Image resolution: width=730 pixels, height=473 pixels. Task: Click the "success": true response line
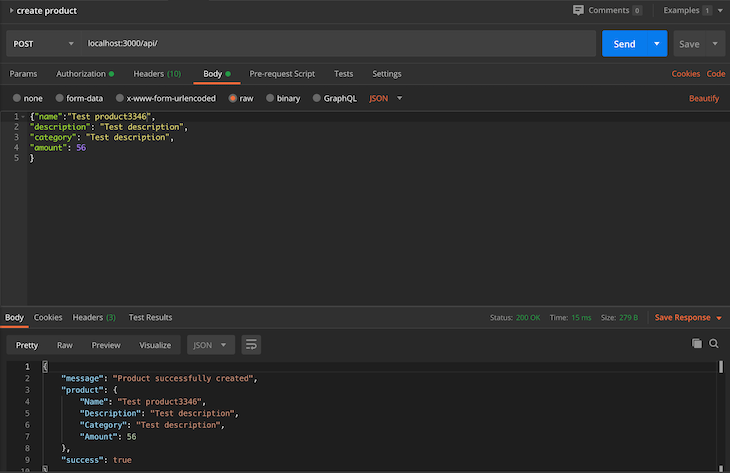click(96, 460)
